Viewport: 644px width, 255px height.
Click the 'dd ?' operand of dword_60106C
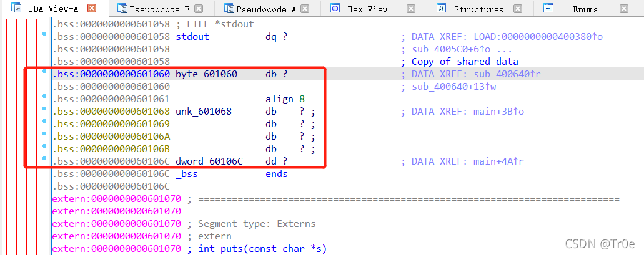pos(277,161)
